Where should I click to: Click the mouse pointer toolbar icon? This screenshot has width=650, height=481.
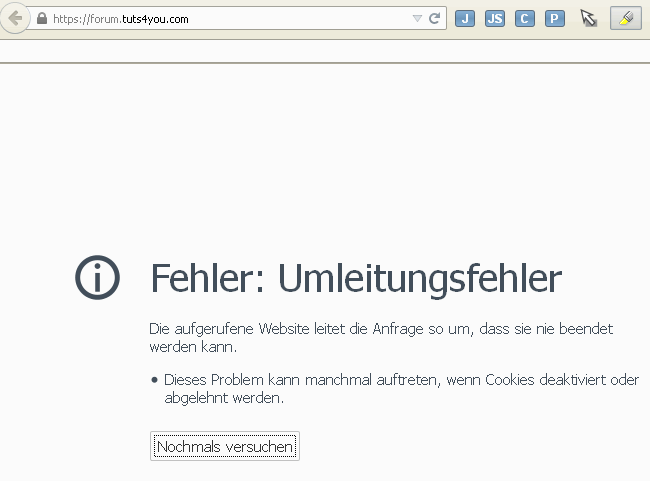[x=588, y=19]
